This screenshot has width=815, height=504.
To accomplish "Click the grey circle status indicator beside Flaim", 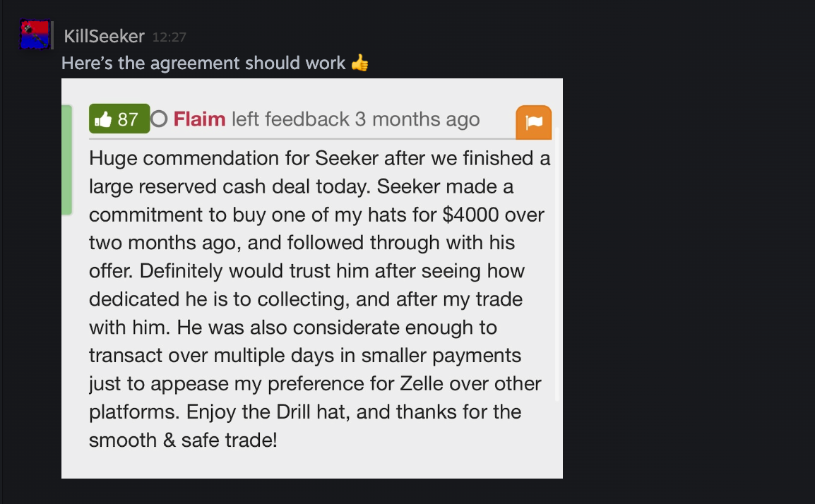I will click(x=159, y=119).
